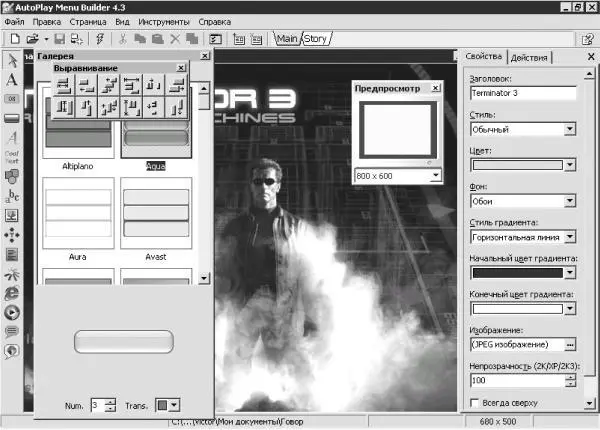This screenshot has width=600, height=430.
Task: Switch to the 'Действия' tab
Action: pyautogui.click(x=528, y=56)
